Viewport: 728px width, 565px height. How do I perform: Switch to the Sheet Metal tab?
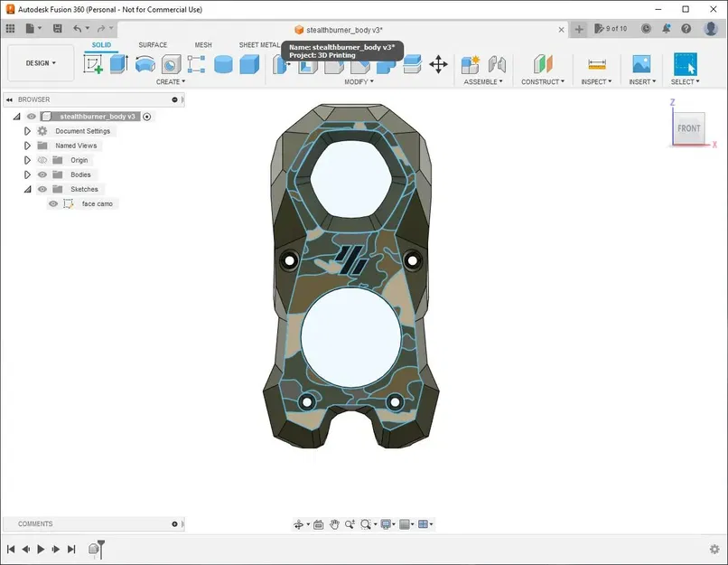click(259, 45)
